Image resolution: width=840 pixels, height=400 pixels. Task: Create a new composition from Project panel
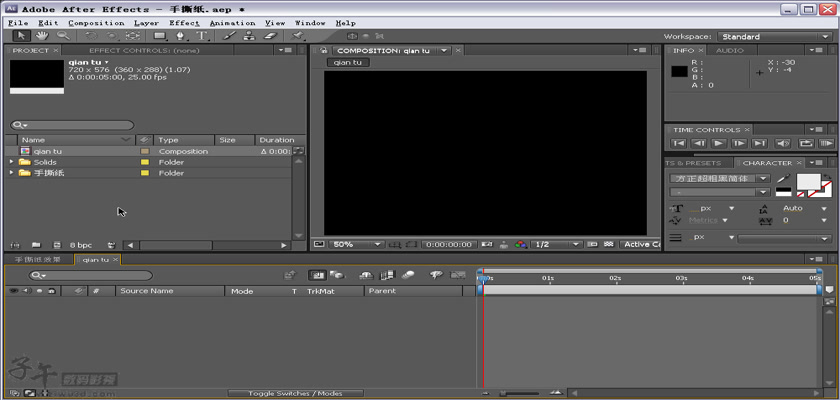pyautogui.click(x=57, y=245)
